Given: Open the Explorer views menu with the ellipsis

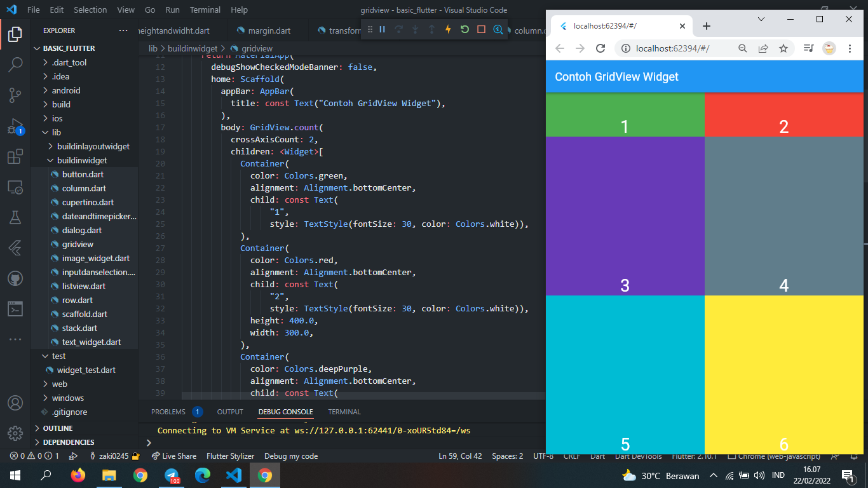Looking at the screenshot, I should coord(125,30).
